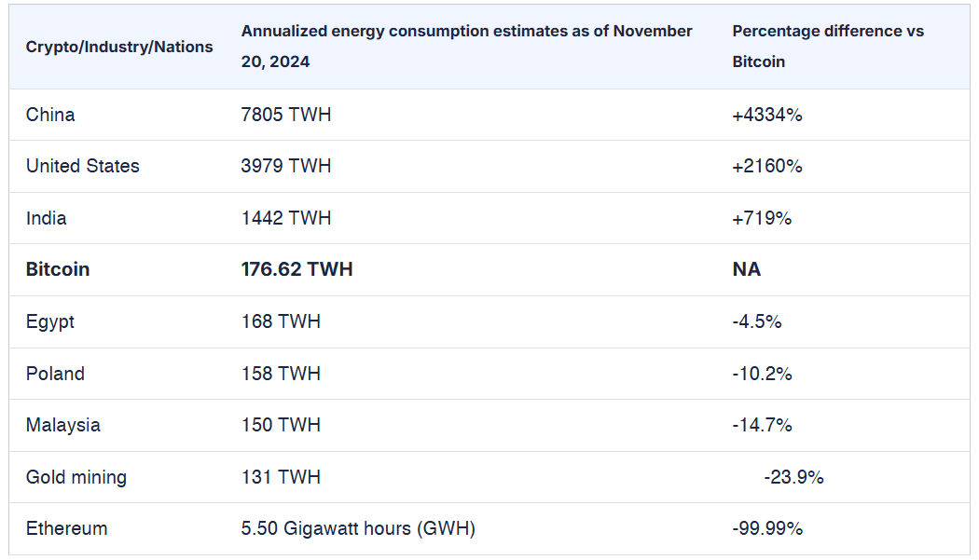Select the NA cell in Bitcoin row
979x560 pixels.
747,269
